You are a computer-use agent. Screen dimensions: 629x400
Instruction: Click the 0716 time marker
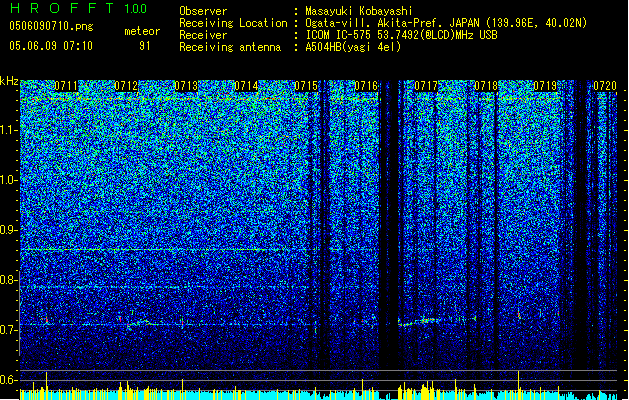pyautogui.click(x=366, y=86)
